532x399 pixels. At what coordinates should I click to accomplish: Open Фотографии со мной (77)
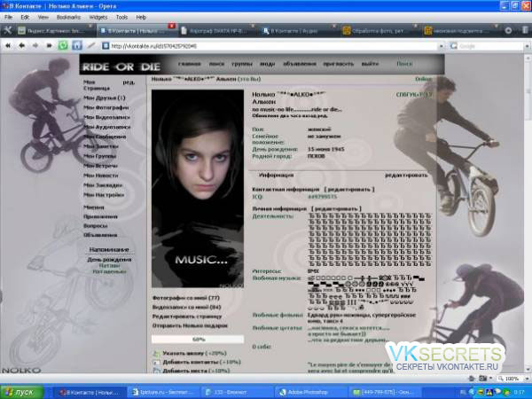(186, 298)
